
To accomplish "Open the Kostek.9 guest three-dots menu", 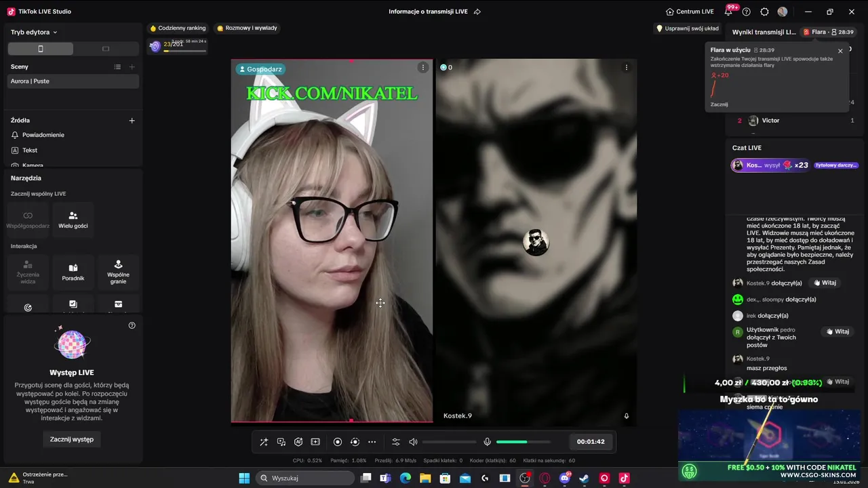I will click(x=627, y=67).
